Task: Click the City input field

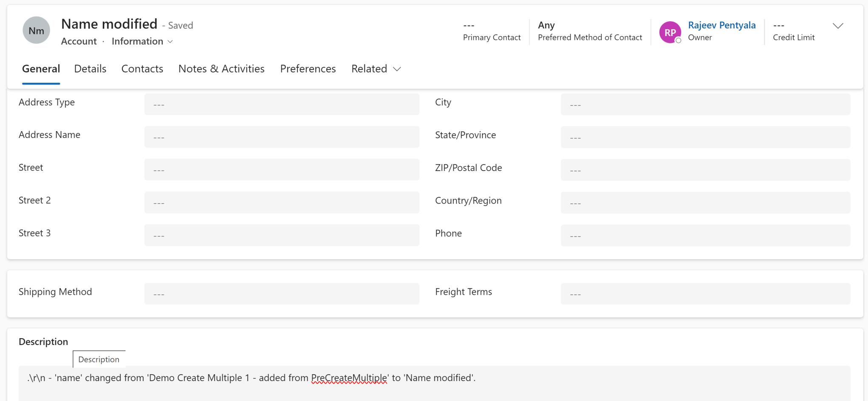Action: click(705, 104)
